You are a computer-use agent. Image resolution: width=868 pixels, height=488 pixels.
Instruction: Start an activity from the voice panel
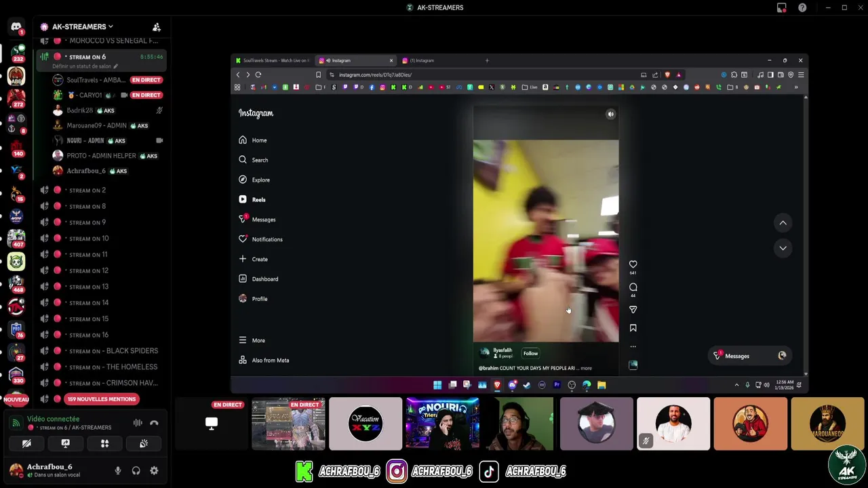click(x=104, y=443)
